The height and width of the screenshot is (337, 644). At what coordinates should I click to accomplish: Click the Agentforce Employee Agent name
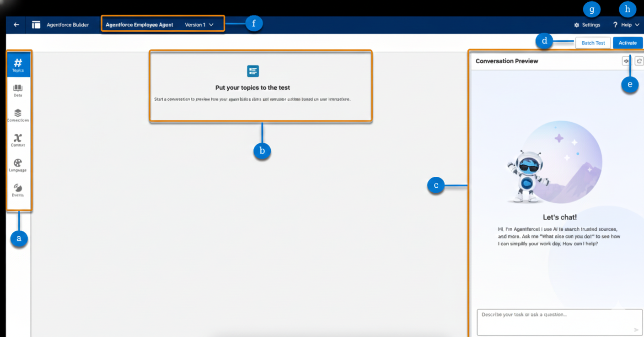(140, 25)
